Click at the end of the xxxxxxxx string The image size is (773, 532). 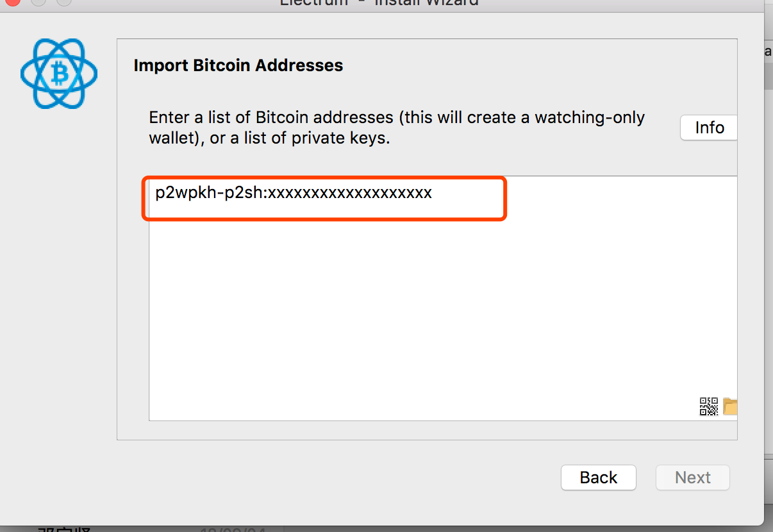433,193
